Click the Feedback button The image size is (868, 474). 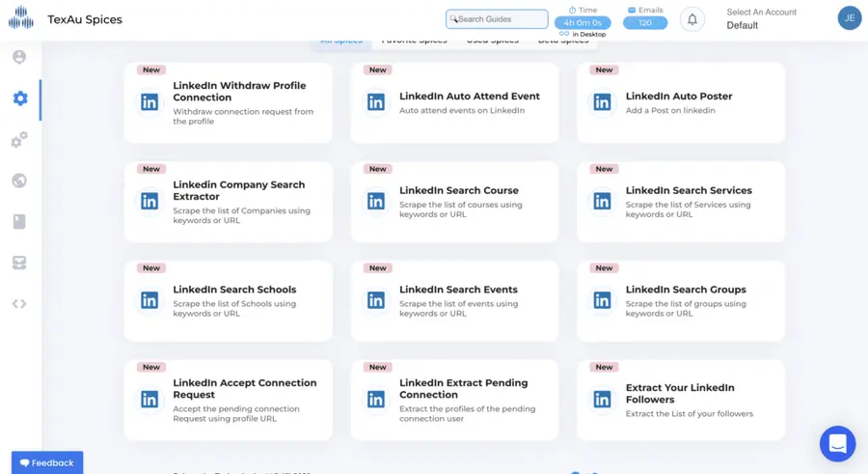click(x=47, y=462)
